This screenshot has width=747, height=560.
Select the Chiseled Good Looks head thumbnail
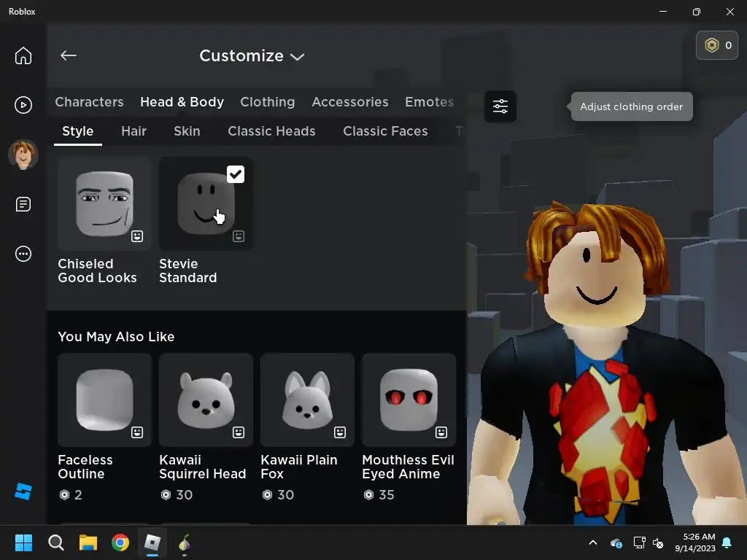click(105, 204)
